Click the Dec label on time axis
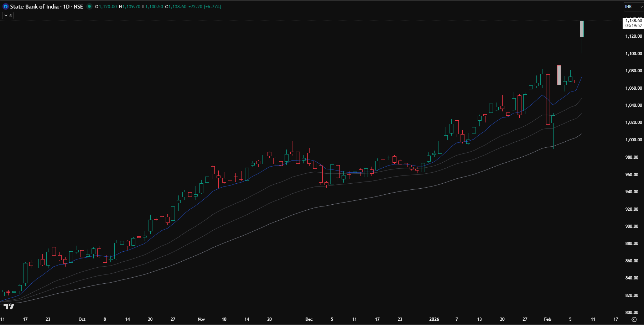Image resolution: width=644 pixels, height=325 pixels. coord(309,319)
